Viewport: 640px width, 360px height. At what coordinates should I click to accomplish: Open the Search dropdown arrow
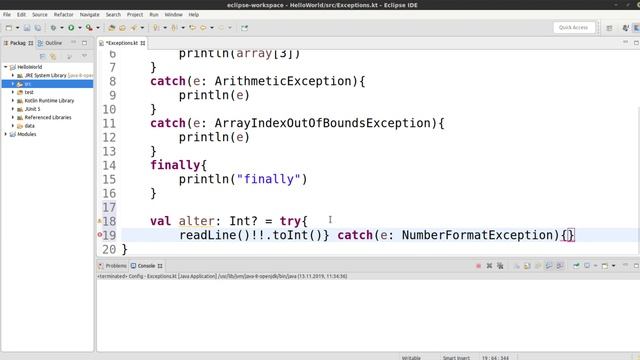(142, 28)
